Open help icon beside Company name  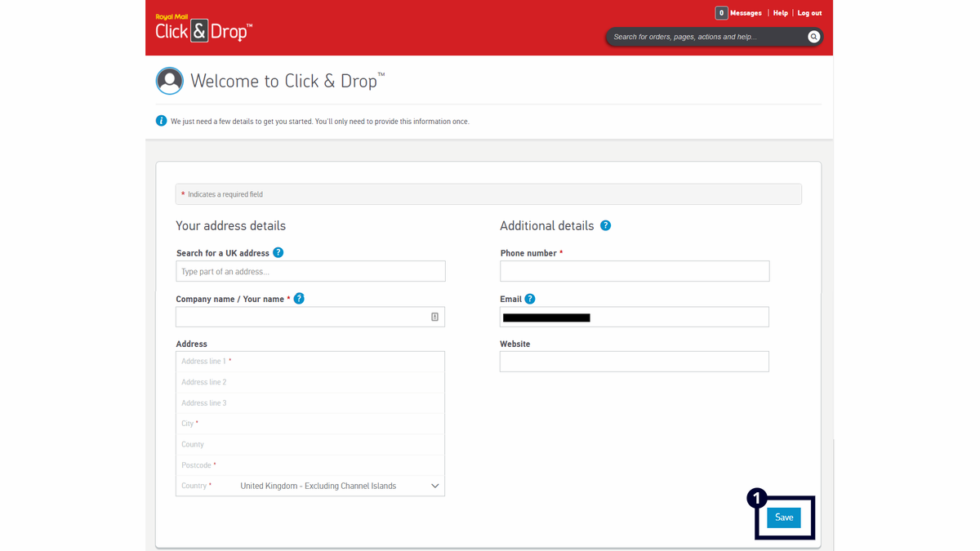pos(299,299)
